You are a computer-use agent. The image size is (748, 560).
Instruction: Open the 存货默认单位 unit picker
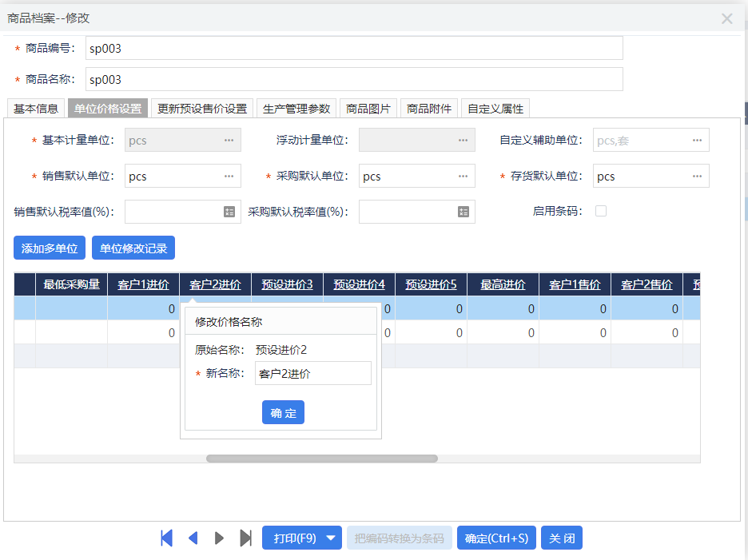[x=698, y=176]
